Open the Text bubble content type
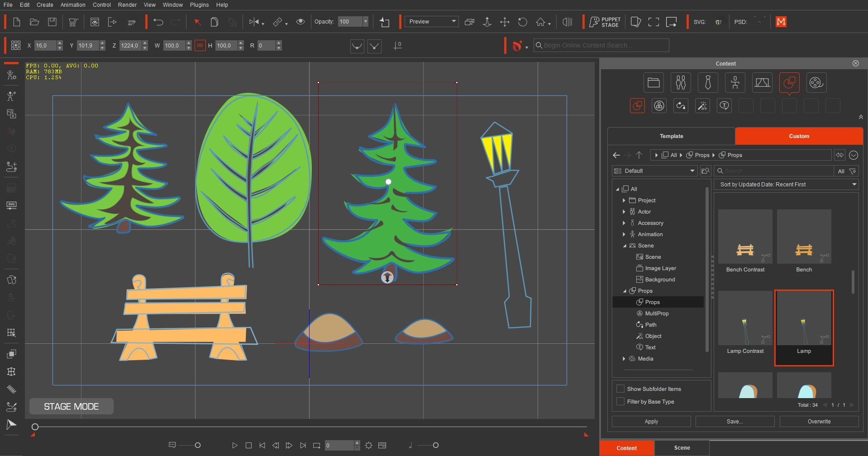Viewport: 868px width, 456px height. (x=724, y=105)
